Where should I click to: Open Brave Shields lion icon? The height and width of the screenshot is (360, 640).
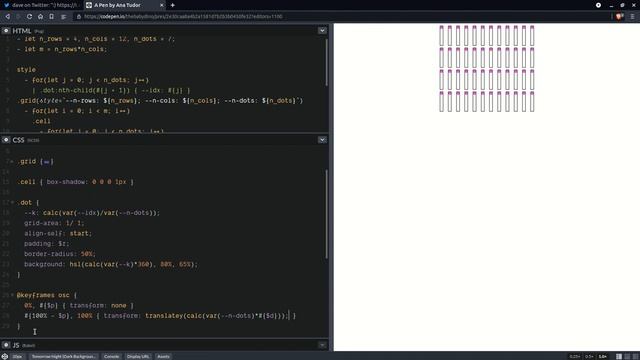pos(620,17)
